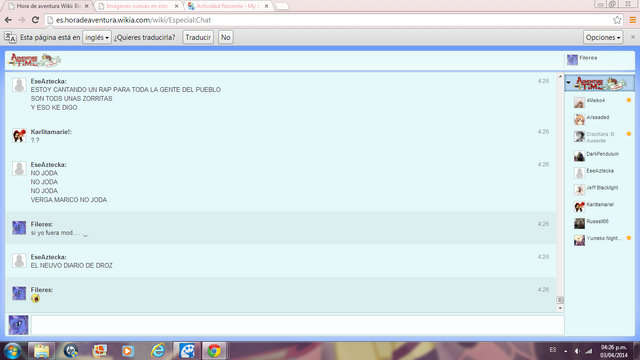Open the Chrome menu icon
Viewport: 640px width, 360px height.
[633, 20]
